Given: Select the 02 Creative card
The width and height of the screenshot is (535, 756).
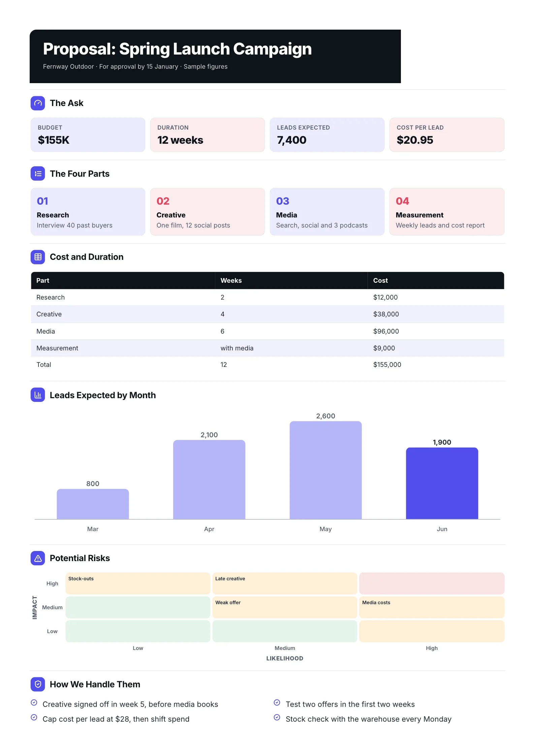Looking at the screenshot, I should coord(208,212).
